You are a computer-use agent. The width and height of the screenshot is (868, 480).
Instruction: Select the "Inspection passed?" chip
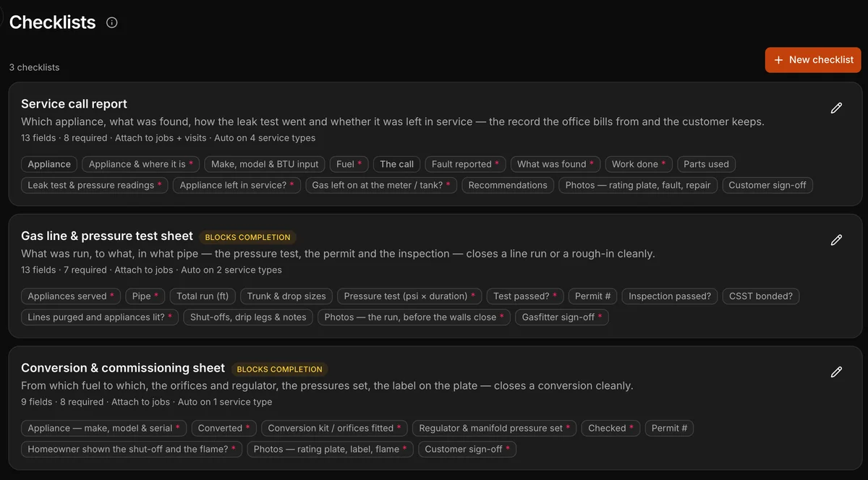[670, 296]
